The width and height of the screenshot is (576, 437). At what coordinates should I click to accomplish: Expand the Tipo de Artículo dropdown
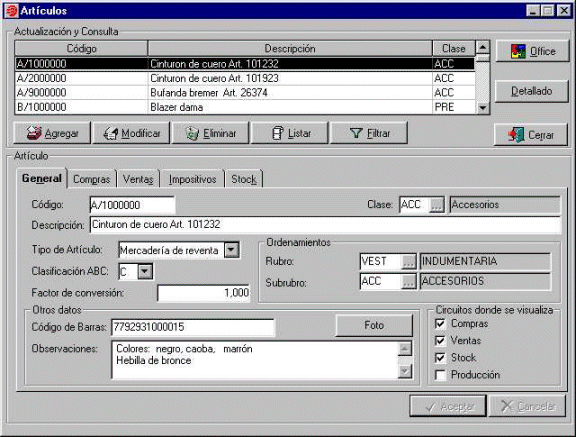232,250
